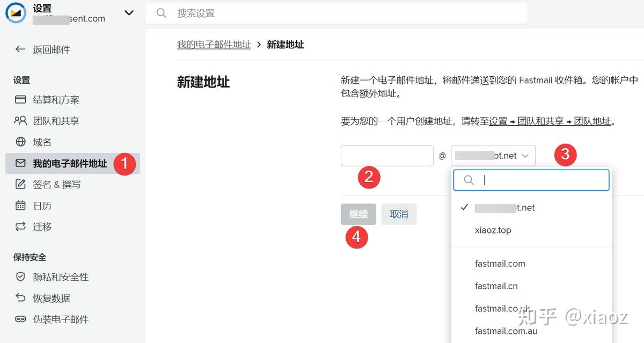Open the account switcher chevron

click(129, 13)
